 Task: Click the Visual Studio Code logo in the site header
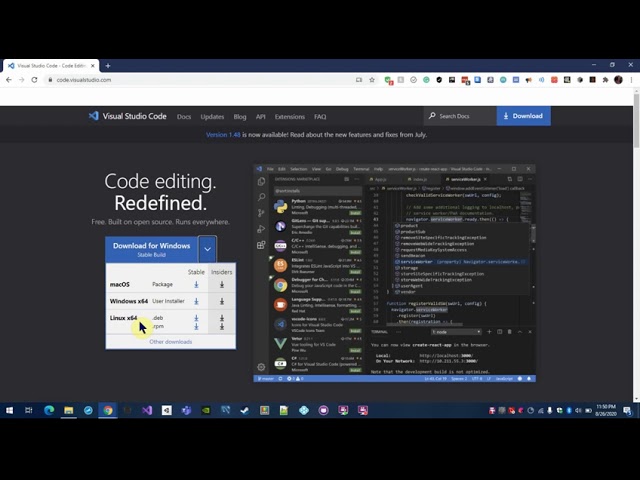[127, 116]
